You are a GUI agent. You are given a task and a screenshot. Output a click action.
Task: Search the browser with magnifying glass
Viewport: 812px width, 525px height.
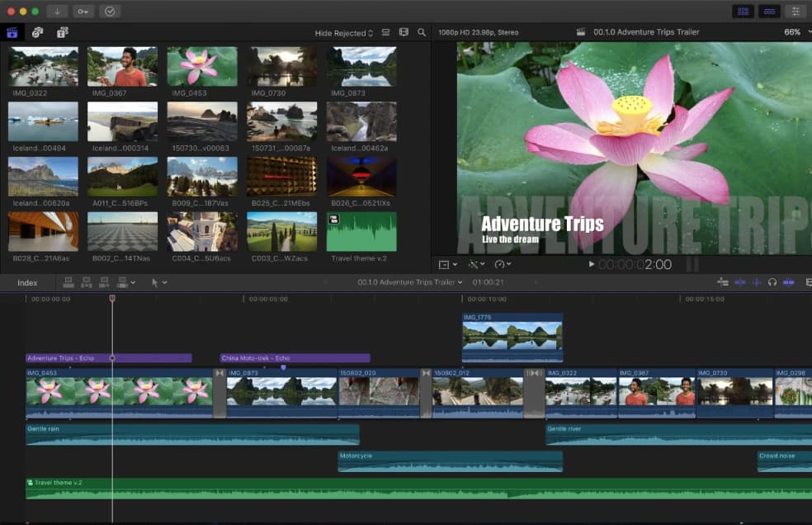(422, 32)
